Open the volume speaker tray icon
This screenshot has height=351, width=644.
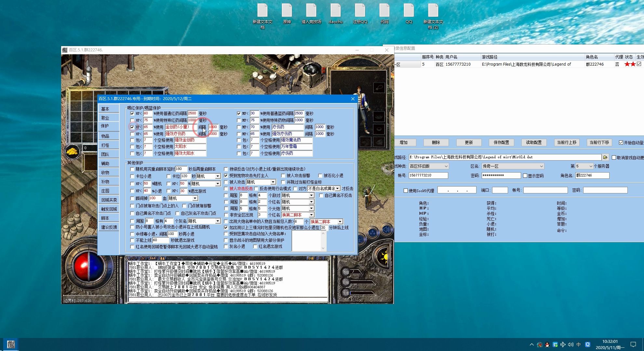click(x=570, y=344)
